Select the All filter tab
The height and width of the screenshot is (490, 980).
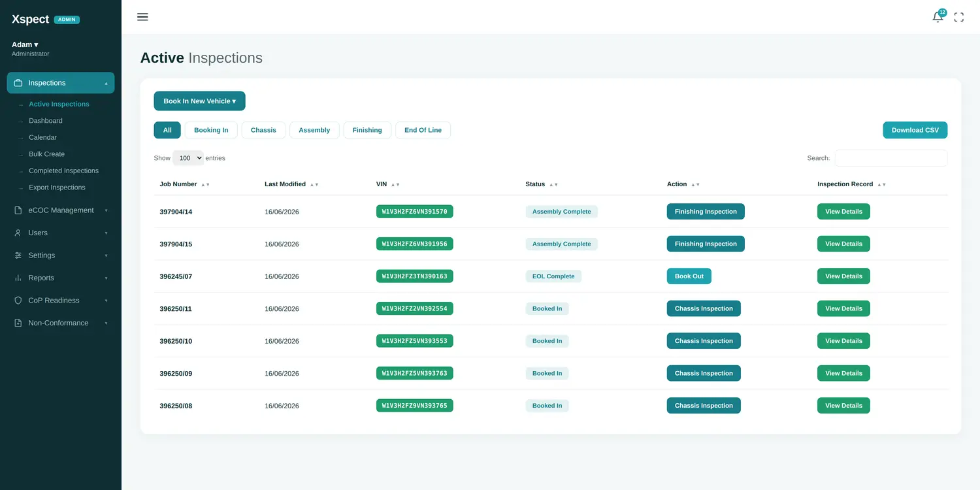tap(167, 130)
